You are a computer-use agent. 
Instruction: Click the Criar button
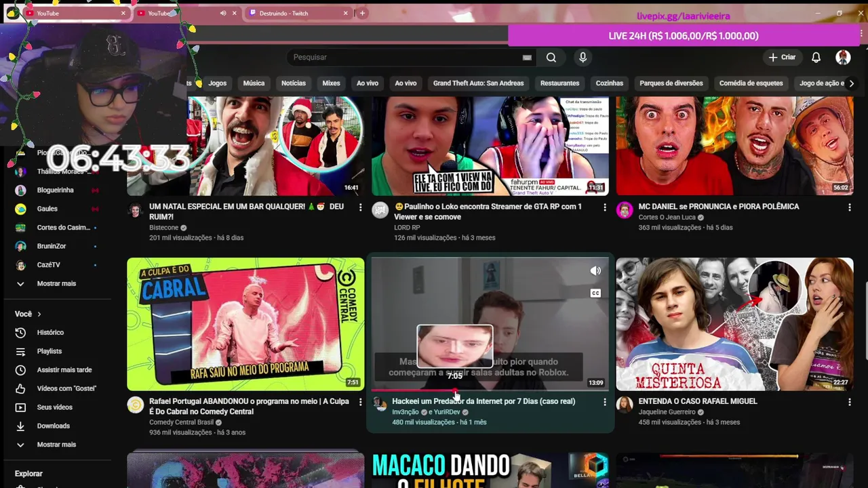(x=782, y=58)
